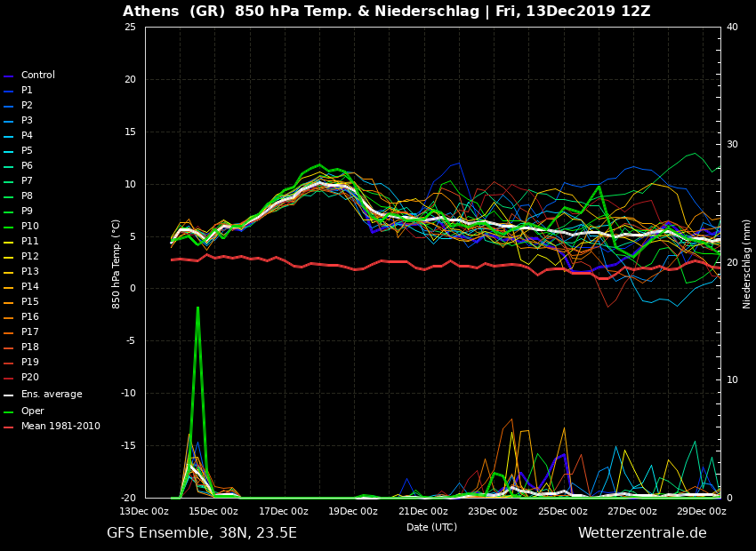Click the Wetterzentrale.de text
This screenshot has height=551, width=756.
(x=642, y=533)
